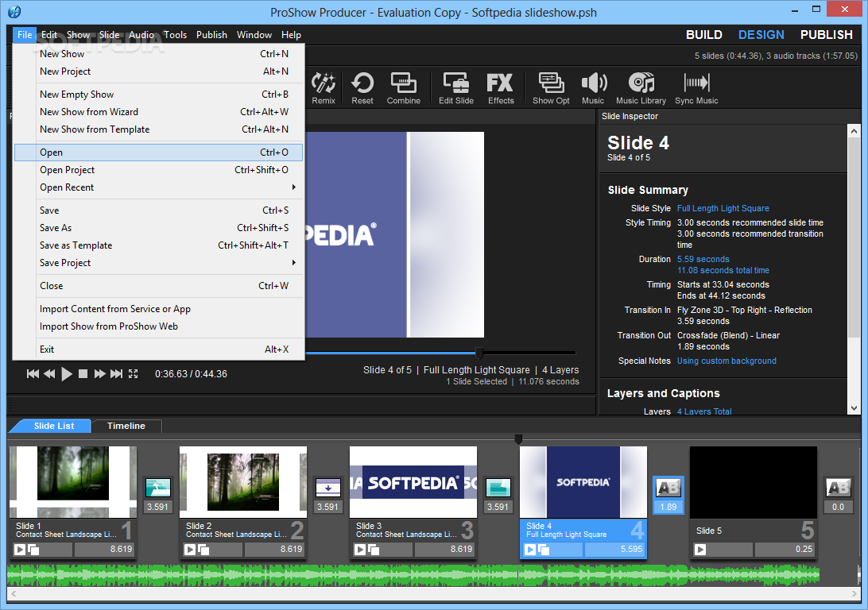Screen dimensions: 868x610
Task: Select the black Slide 5 thumbnail
Action: tap(753, 481)
